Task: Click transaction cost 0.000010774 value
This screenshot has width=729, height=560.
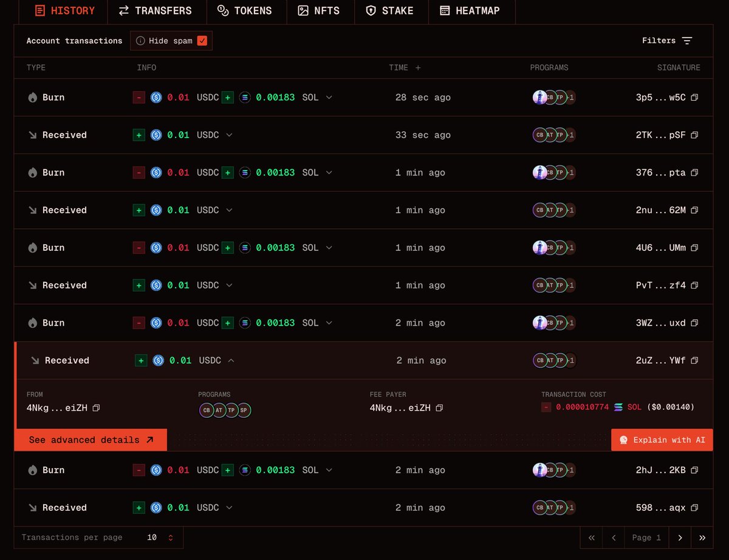Action: [x=582, y=407]
